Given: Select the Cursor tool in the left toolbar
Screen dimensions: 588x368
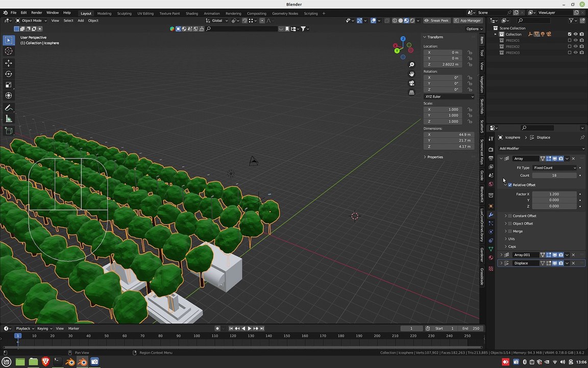Looking at the screenshot, I should click(x=9, y=51).
